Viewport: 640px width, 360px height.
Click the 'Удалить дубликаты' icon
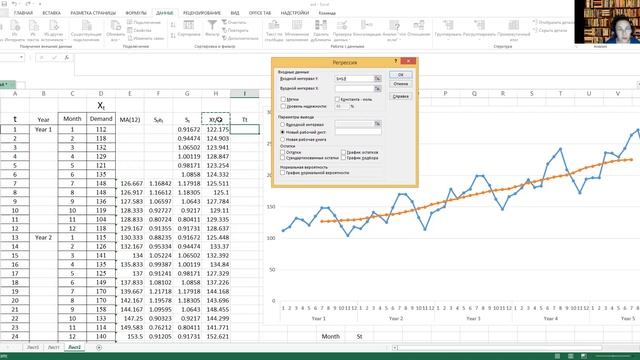[320, 25]
